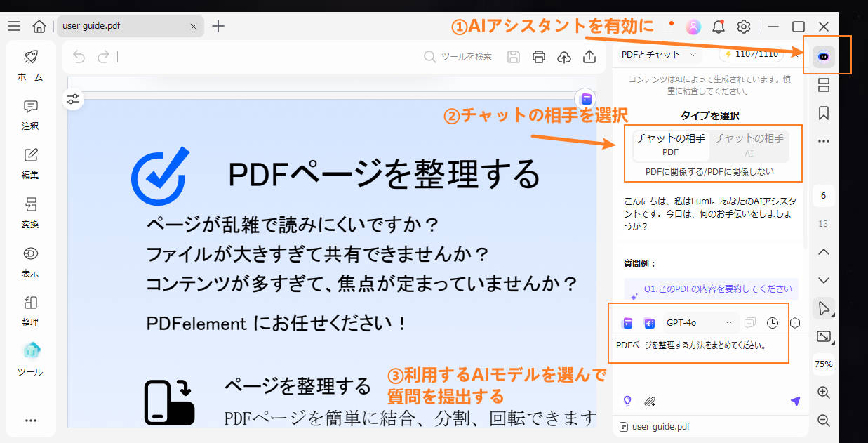Click the zoom in magnifier icon

(824, 392)
